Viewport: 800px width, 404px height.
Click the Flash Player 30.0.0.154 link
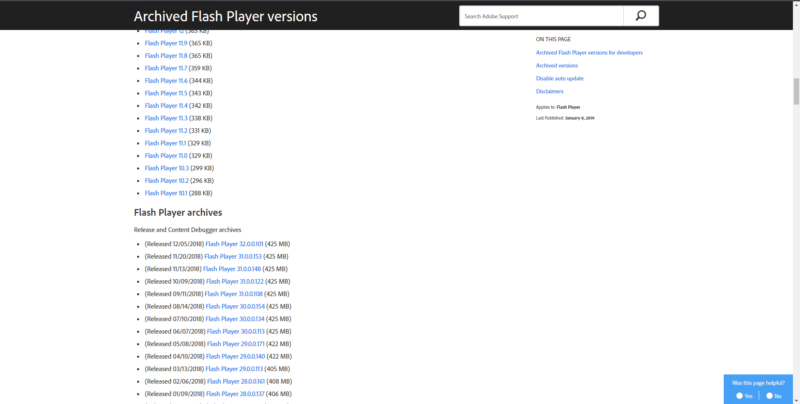coord(235,307)
